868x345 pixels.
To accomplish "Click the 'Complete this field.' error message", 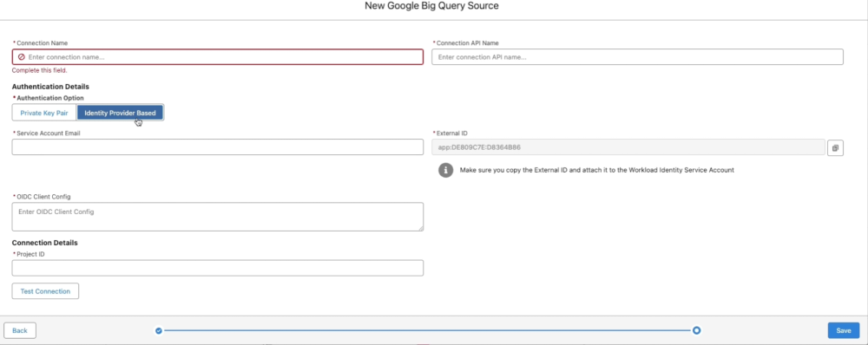I will pyautogui.click(x=40, y=71).
